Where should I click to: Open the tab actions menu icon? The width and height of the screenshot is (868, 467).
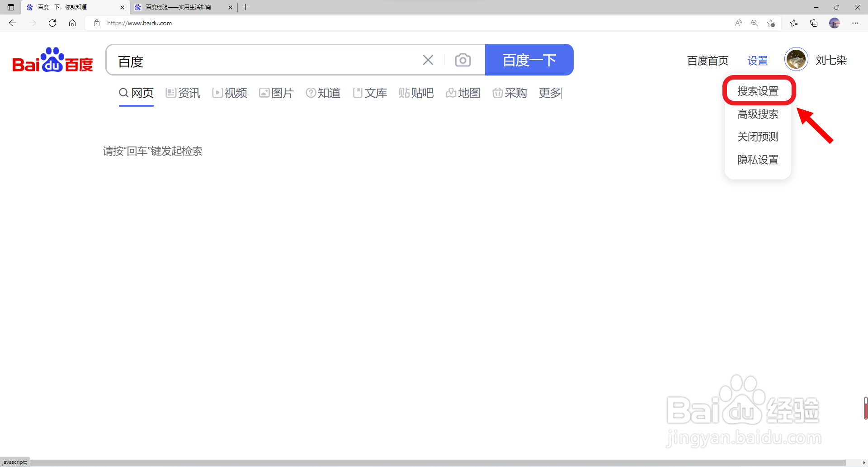pyautogui.click(x=11, y=7)
